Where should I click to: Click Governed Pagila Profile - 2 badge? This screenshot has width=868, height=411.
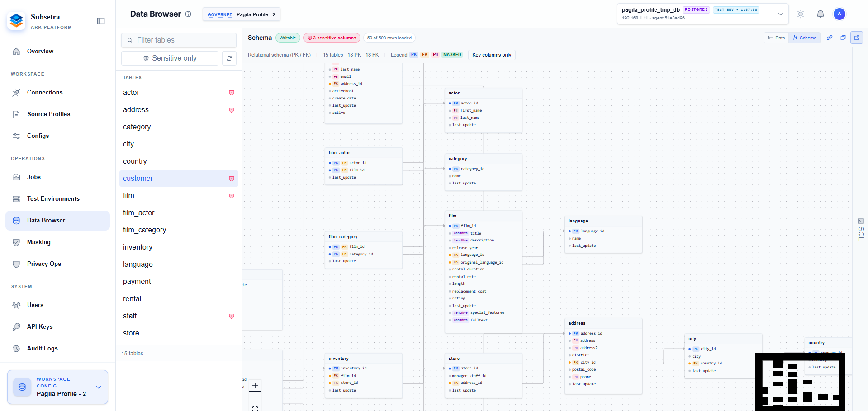point(242,14)
